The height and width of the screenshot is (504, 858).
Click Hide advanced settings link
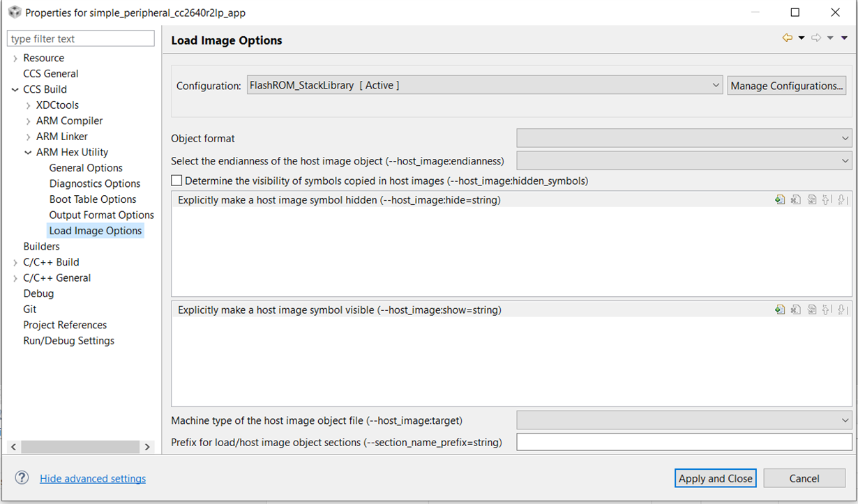93,478
